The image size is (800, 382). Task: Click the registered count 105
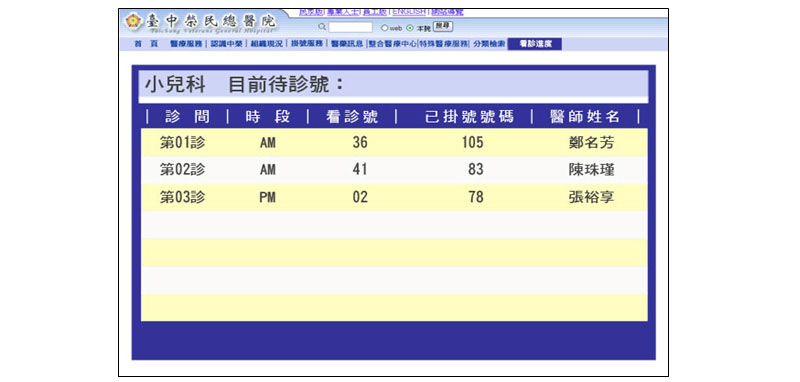pyautogui.click(x=472, y=143)
